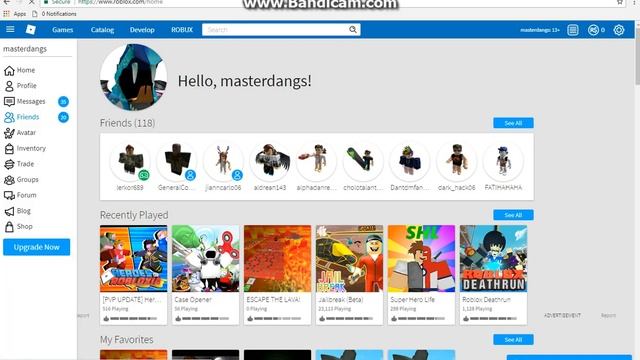Click into the Search input field
This screenshot has width=640, height=360.
(276, 30)
